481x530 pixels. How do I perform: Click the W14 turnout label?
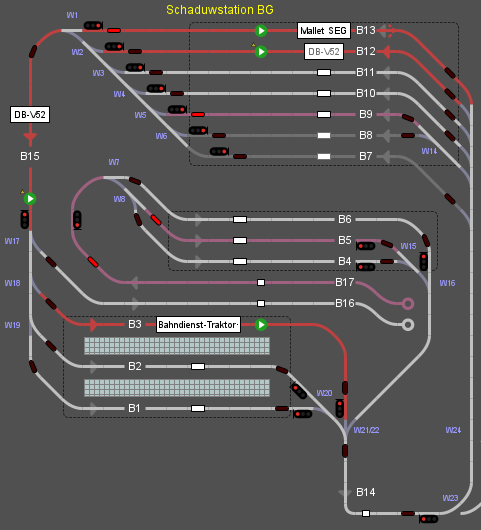point(429,151)
